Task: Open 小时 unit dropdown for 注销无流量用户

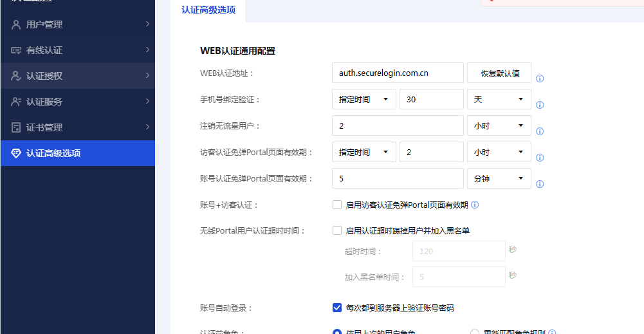Action: [499, 125]
